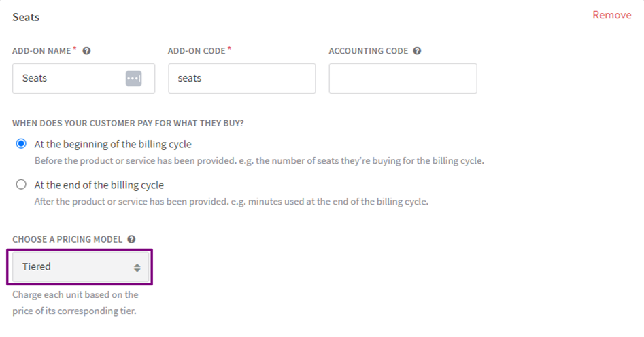Click the up-down arrows on the pricing dropdown
This screenshot has width=644, height=337.
(x=137, y=268)
